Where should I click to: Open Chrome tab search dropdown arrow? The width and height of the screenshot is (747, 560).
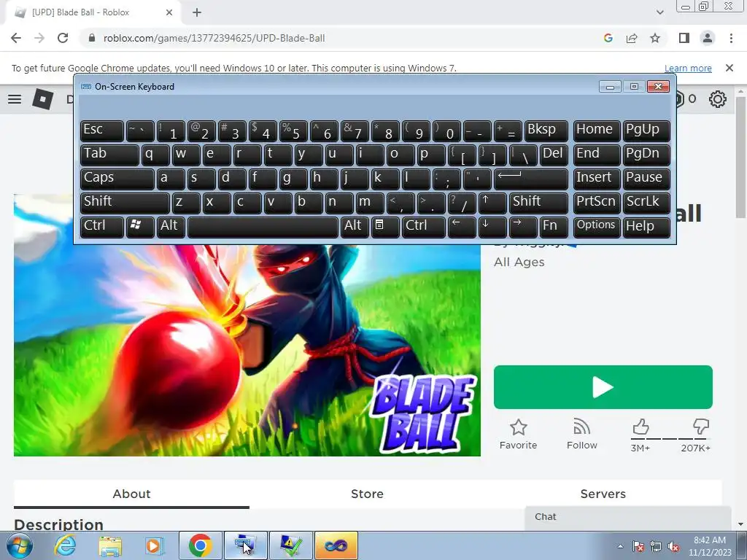pos(659,12)
